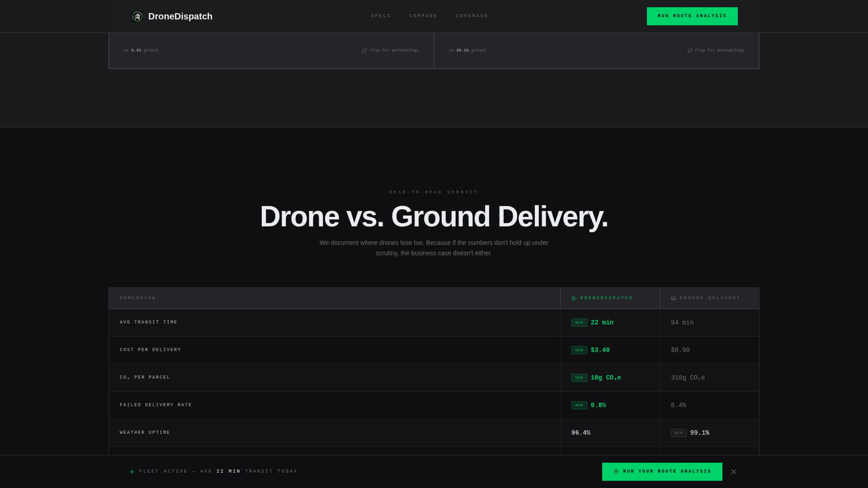
Task: Open the Compare nav item
Action: click(423, 16)
